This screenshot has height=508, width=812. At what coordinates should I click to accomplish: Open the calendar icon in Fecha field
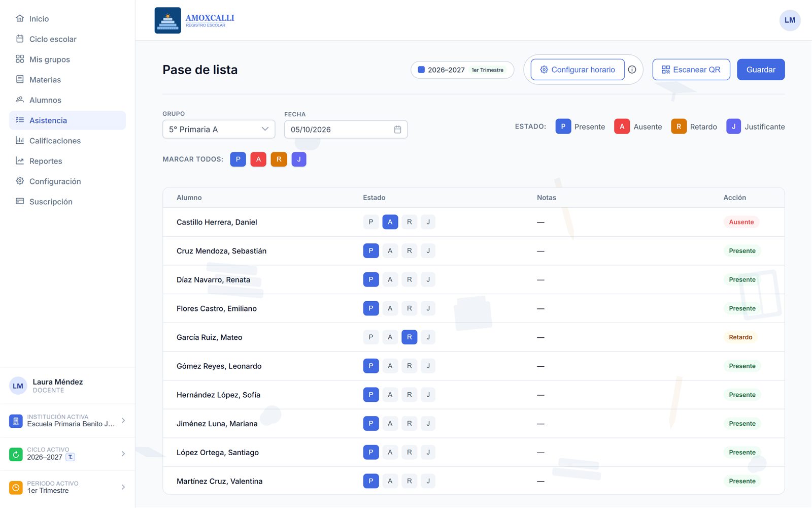[x=397, y=130]
